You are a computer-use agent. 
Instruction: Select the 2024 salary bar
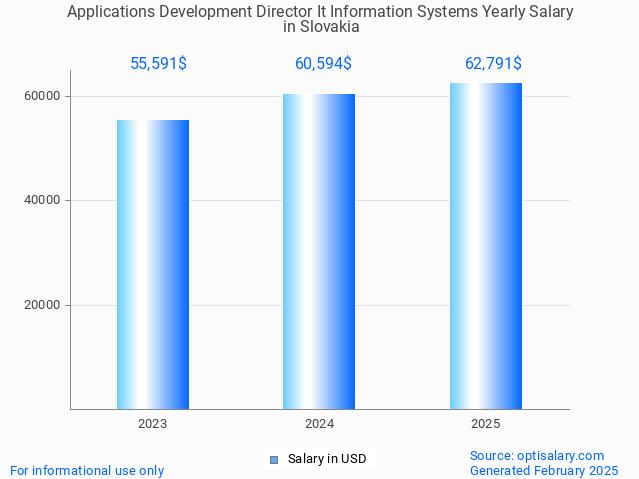click(x=319, y=251)
